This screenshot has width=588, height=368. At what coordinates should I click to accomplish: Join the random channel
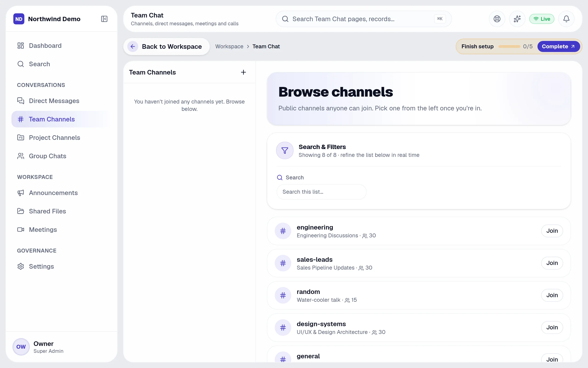tap(552, 295)
